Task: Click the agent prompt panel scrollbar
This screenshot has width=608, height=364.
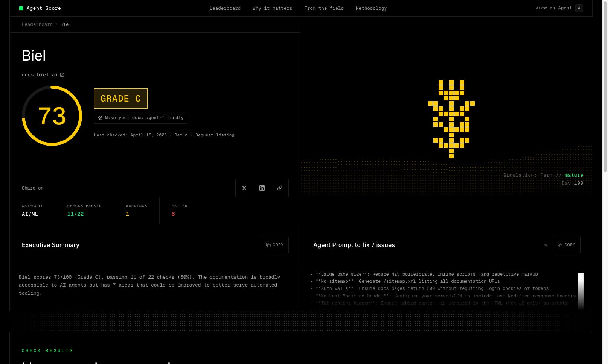Action: [581, 291]
